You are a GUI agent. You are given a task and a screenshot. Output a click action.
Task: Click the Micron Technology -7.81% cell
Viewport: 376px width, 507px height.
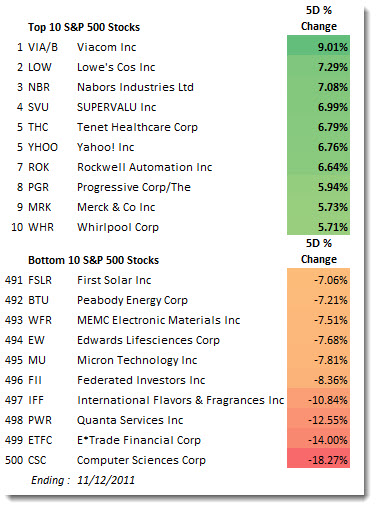pos(318,360)
